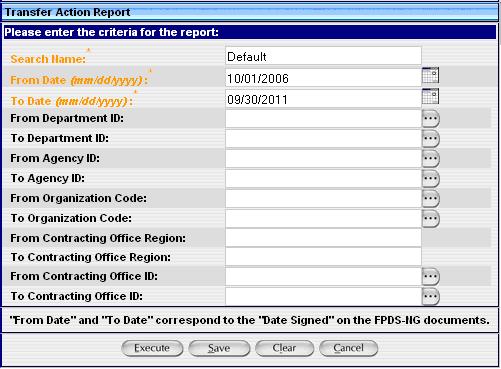The height and width of the screenshot is (369, 501).
Task: Open lookup for To Department ID
Action: point(431,139)
